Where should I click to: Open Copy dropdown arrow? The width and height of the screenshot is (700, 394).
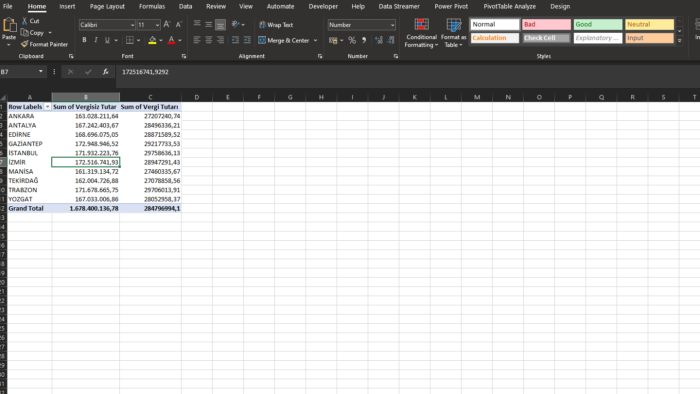point(50,33)
